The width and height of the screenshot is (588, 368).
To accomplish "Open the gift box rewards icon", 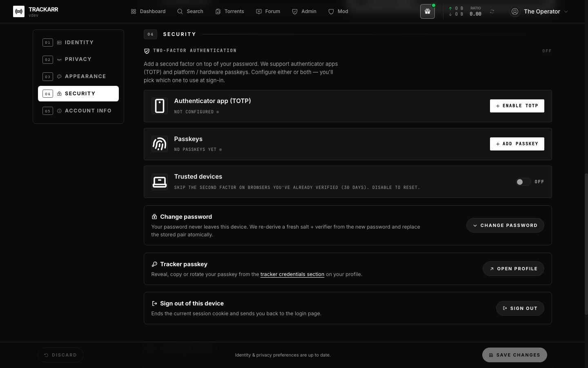I will [x=428, y=11].
